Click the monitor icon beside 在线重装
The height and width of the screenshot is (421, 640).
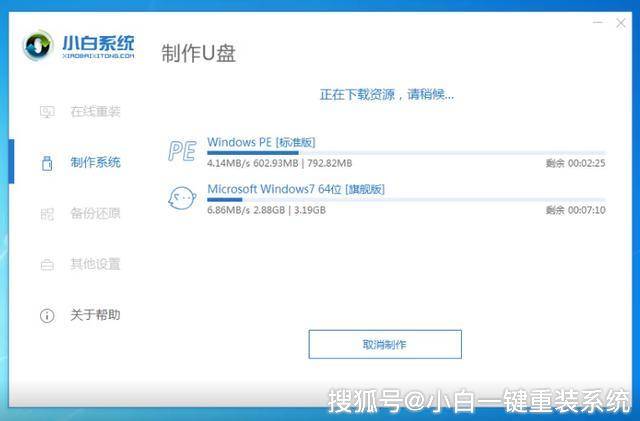pyautogui.click(x=47, y=111)
